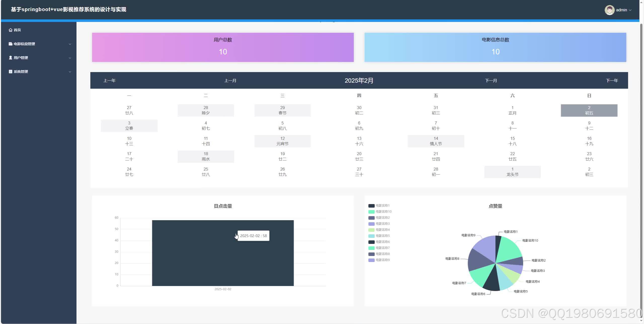This screenshot has width=644, height=324.
Task: Click the home icon beside 首页
Action: pos(10,30)
